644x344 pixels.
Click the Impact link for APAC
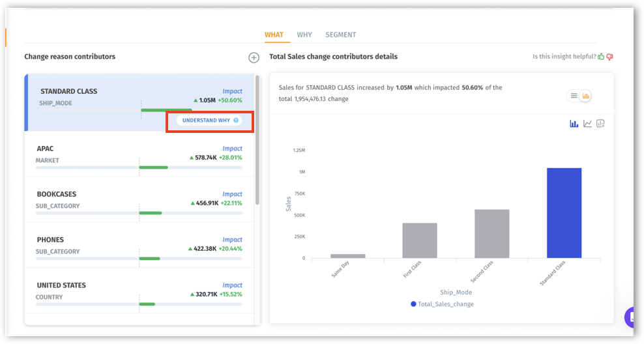[x=232, y=149]
